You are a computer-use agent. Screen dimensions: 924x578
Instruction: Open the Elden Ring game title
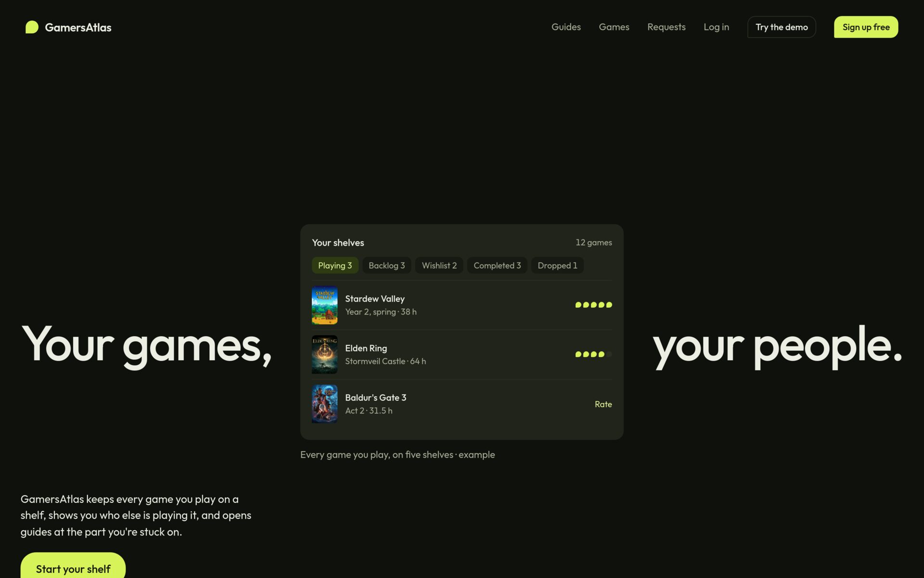pos(366,348)
